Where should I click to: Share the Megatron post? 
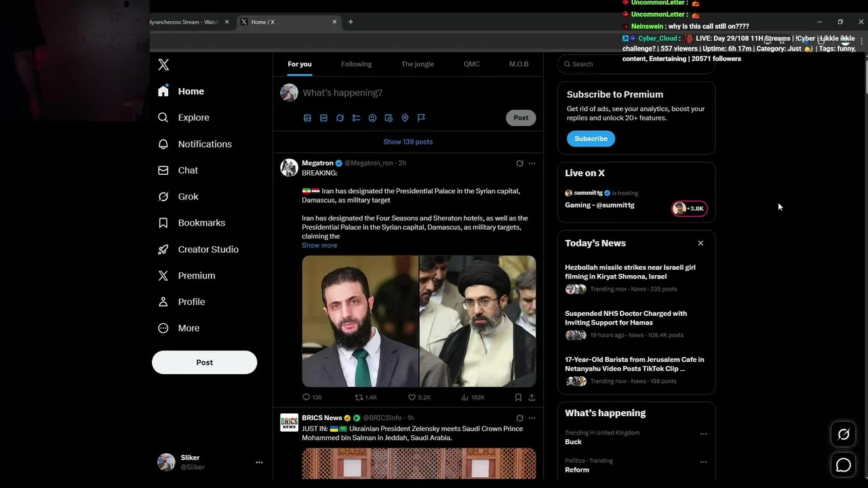click(532, 397)
